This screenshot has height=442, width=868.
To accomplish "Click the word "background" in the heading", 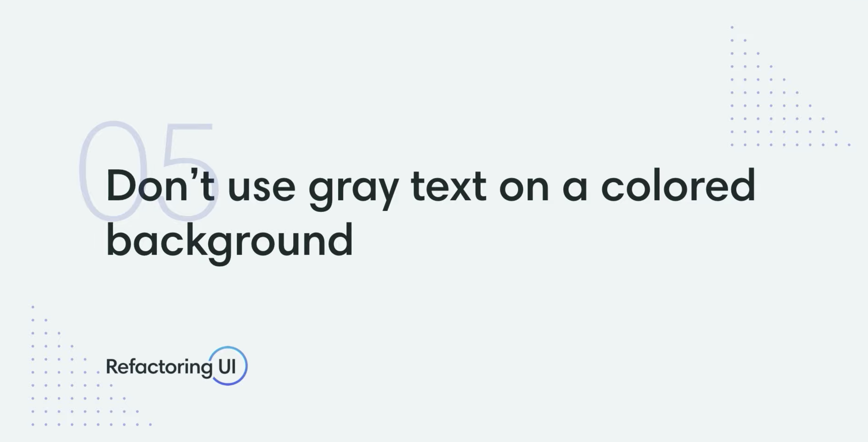I will pyautogui.click(x=230, y=241).
